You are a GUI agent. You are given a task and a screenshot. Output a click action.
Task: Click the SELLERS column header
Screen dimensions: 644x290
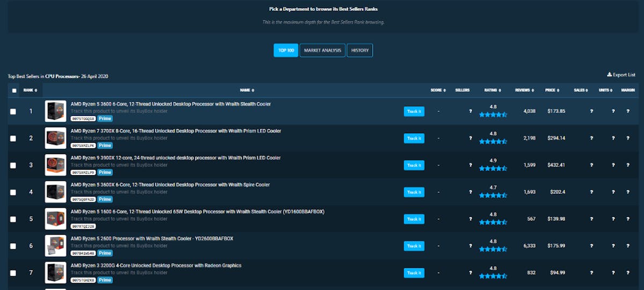coord(462,90)
